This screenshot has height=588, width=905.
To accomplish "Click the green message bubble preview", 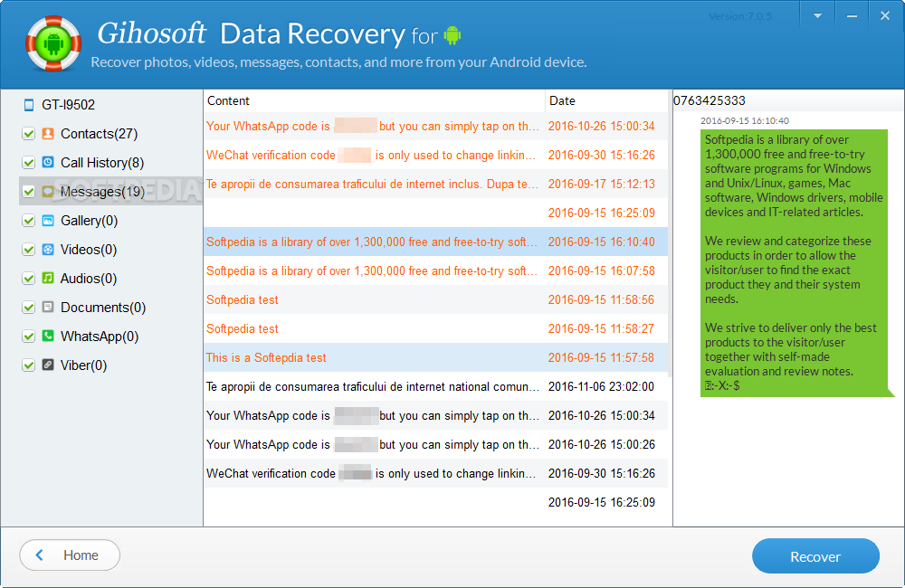I will pos(795,263).
